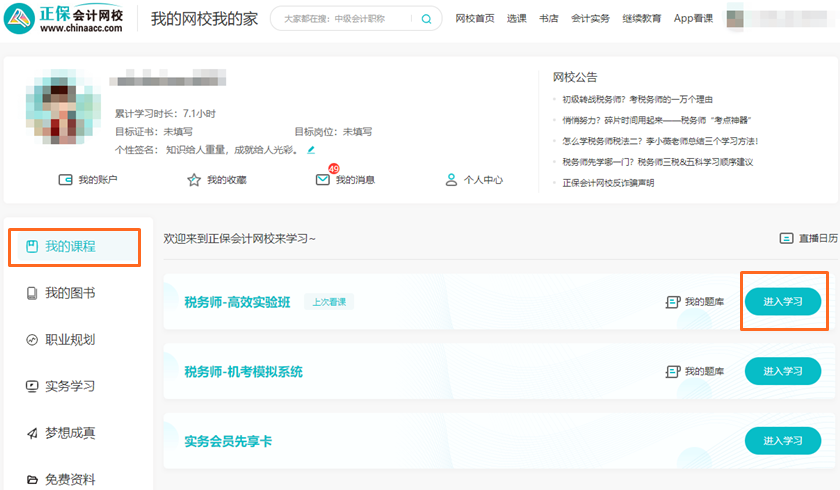The height and width of the screenshot is (490, 840).
Task: Click the large profile avatar picture
Action: [x=63, y=107]
